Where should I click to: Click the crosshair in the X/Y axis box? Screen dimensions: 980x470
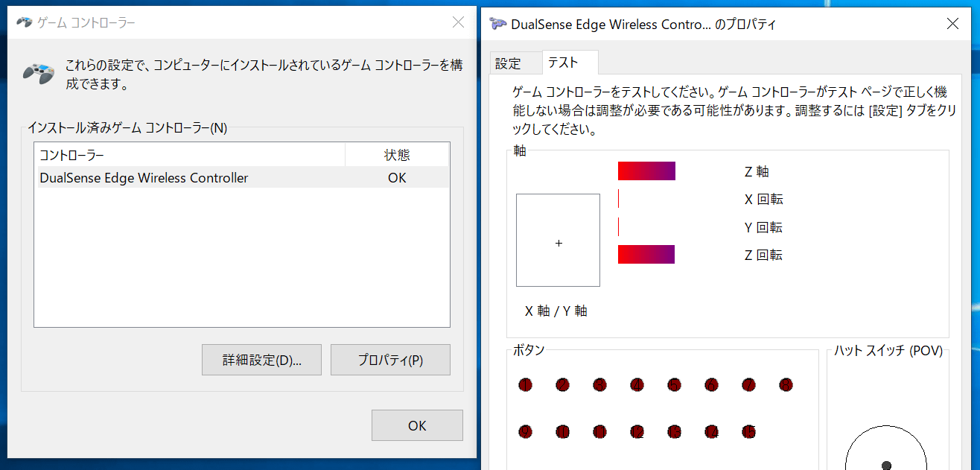click(x=559, y=244)
